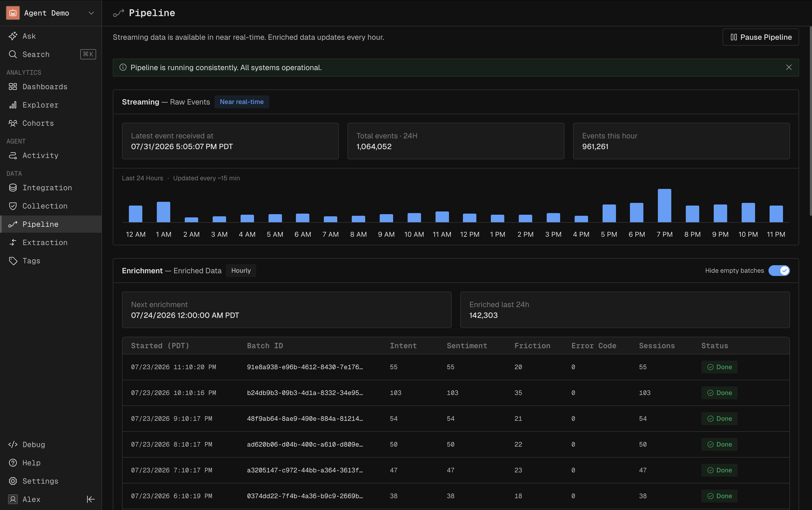812x510 pixels.
Task: Click Latest event time 07/31/2026 5:05:07 PM PDT
Action: tap(182, 146)
